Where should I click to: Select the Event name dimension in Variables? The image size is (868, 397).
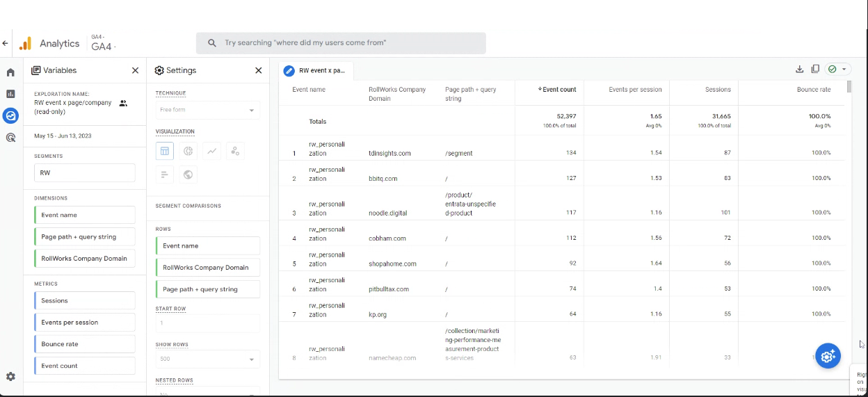85,215
